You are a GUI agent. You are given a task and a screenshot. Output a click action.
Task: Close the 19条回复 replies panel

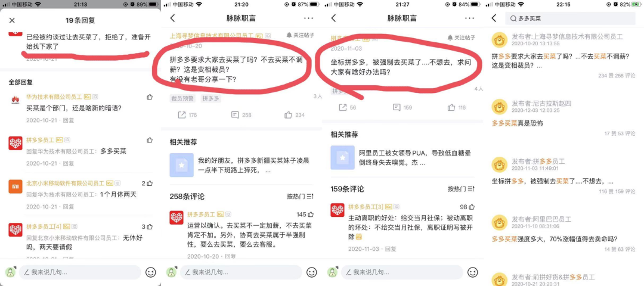[12, 20]
